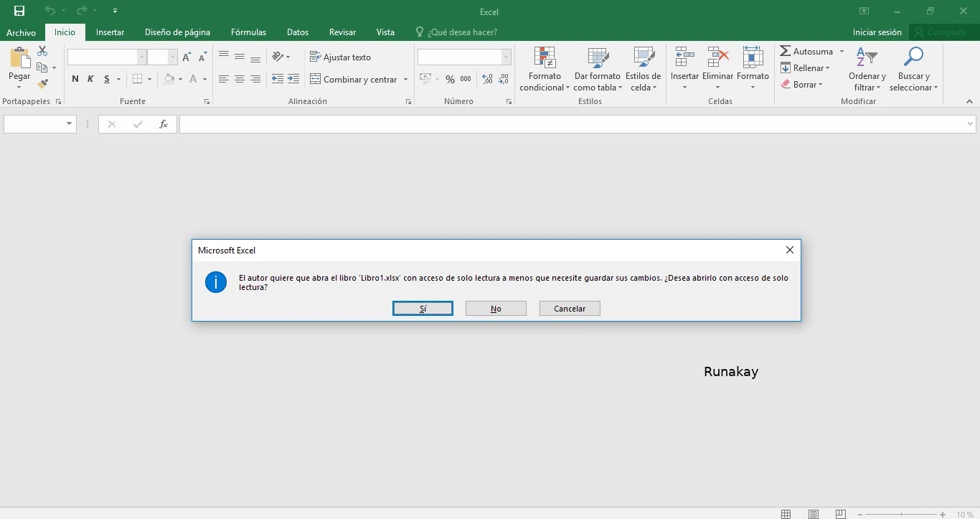Screen dimensions: 980x519
Task: Center cell text horizontally
Action: coord(240,79)
